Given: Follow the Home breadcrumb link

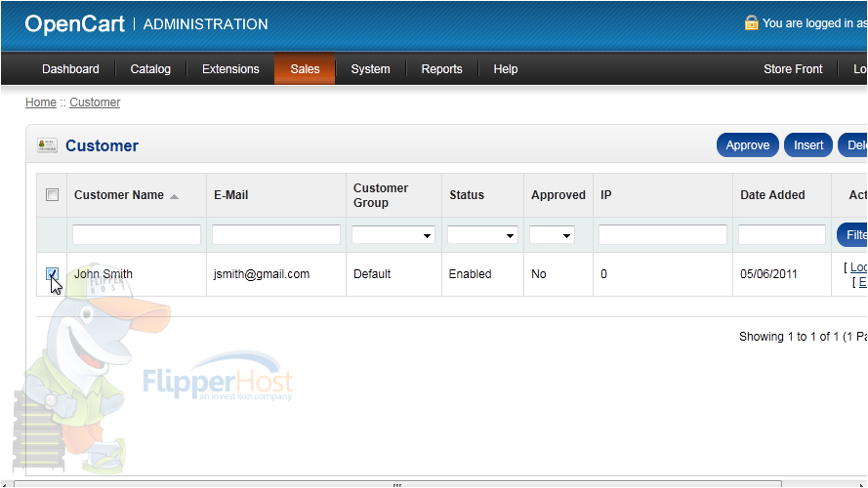Looking at the screenshot, I should tap(41, 102).
